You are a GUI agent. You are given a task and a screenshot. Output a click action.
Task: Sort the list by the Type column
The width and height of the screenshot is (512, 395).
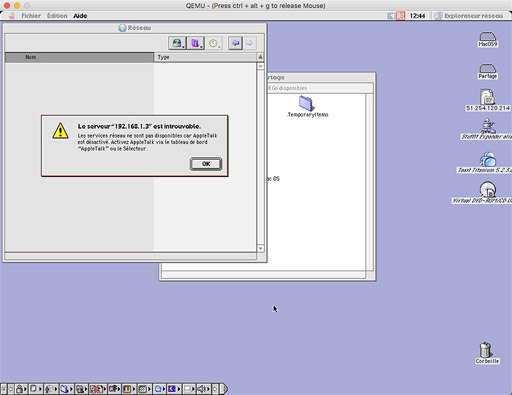tap(205, 57)
